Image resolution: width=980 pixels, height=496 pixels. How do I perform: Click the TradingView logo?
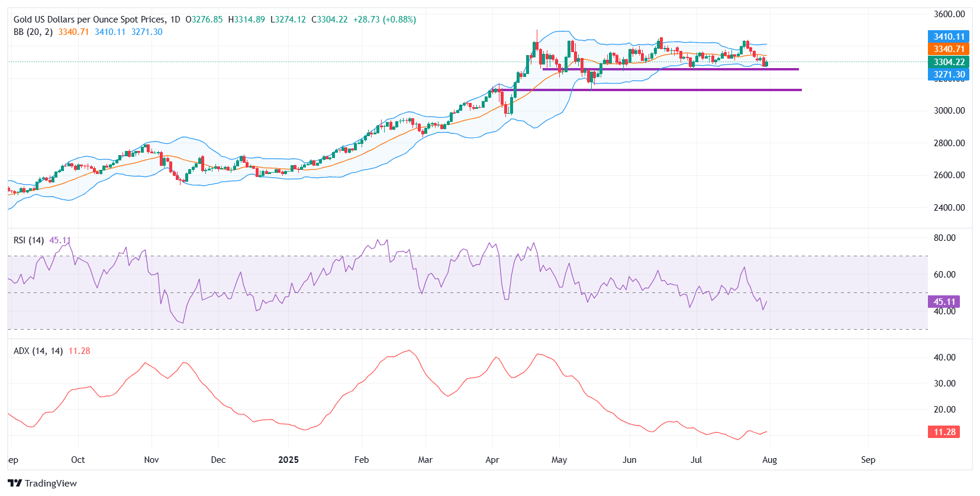tap(43, 483)
